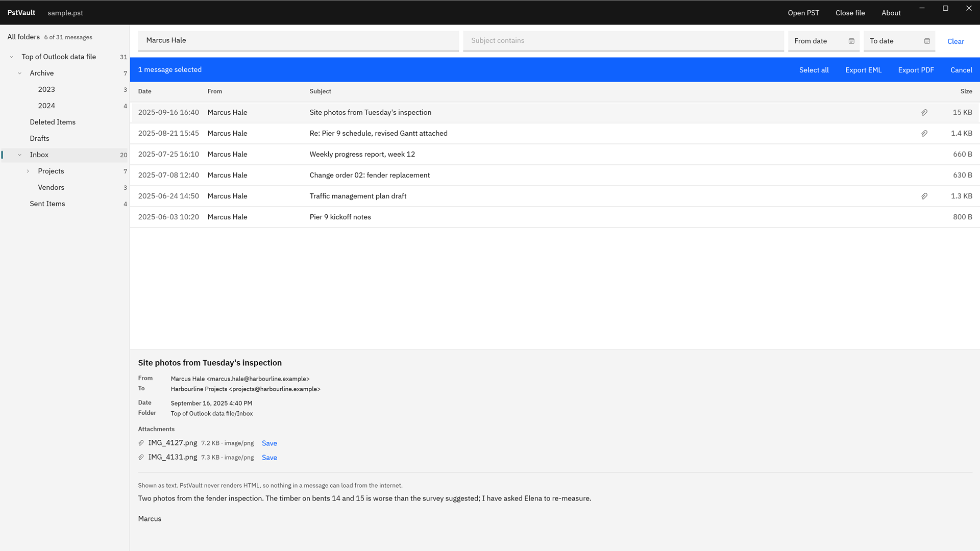This screenshot has width=980, height=551.
Task: Sort messages by Subject column header
Action: pyautogui.click(x=320, y=91)
